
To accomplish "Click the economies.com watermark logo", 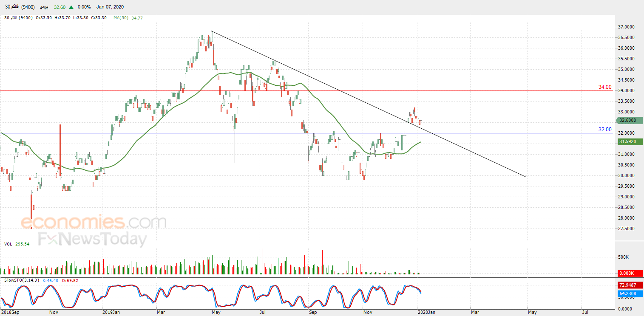I will click(x=94, y=223).
